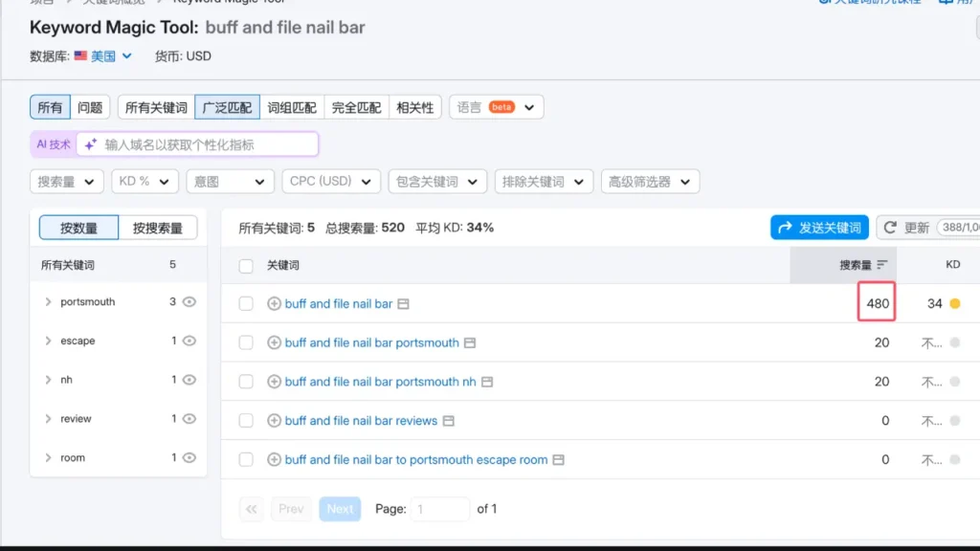Toggle eye icon for review group

click(189, 419)
